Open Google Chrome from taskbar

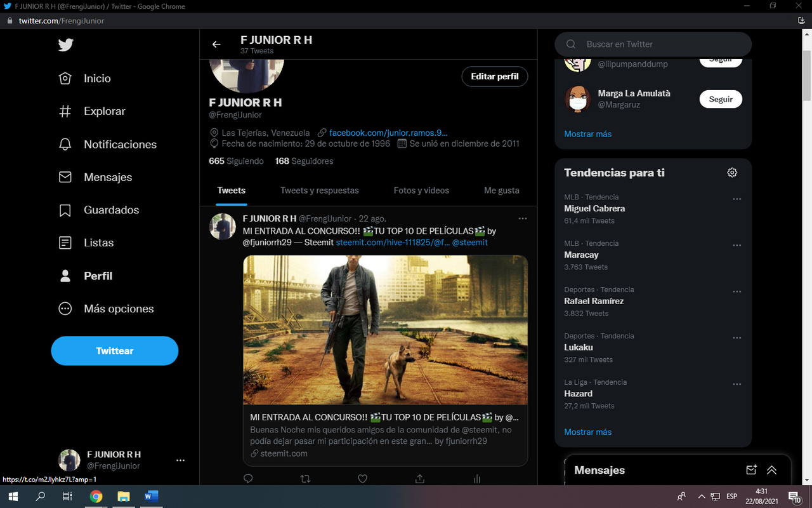tap(96, 497)
